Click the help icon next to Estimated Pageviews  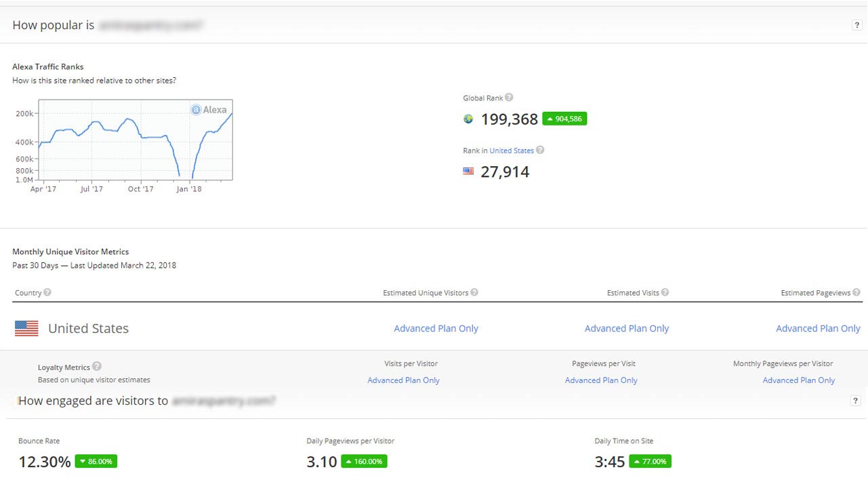pyautogui.click(x=857, y=292)
